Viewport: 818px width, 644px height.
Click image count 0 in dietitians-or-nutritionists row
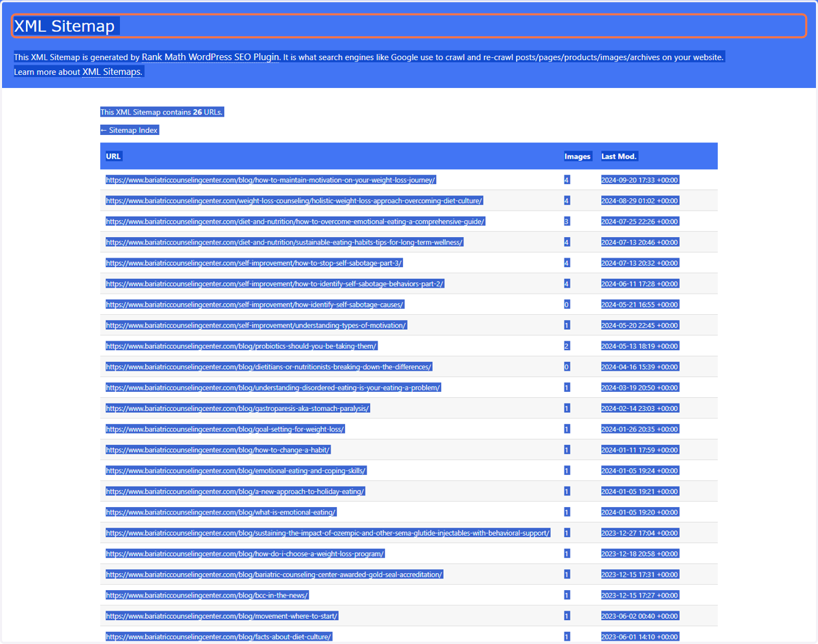pyautogui.click(x=566, y=367)
